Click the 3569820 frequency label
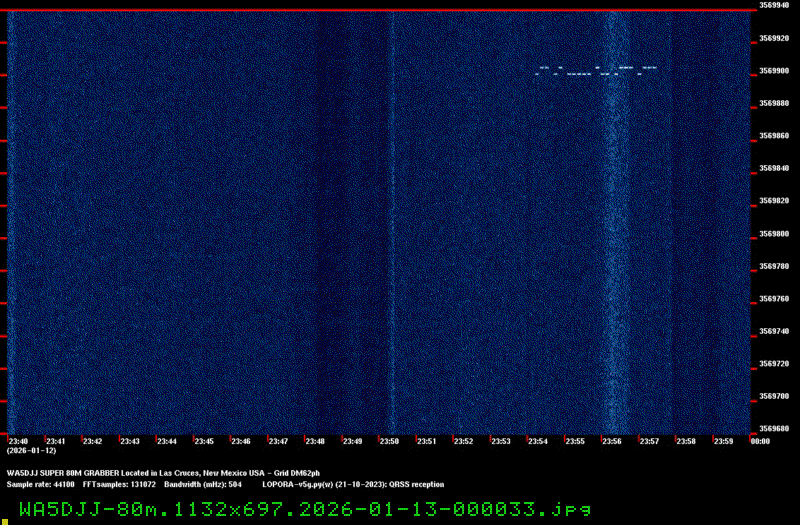Image resolution: width=800 pixels, height=525 pixels. (774, 201)
